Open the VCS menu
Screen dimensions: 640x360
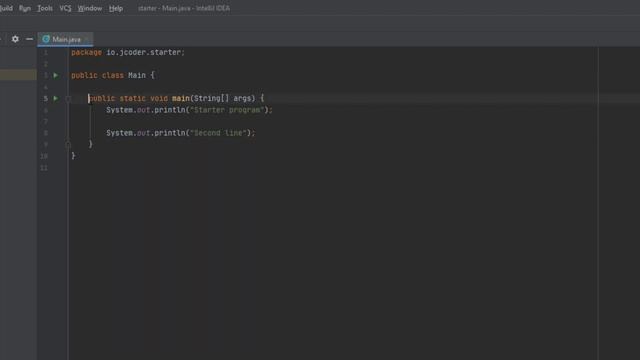[65, 8]
